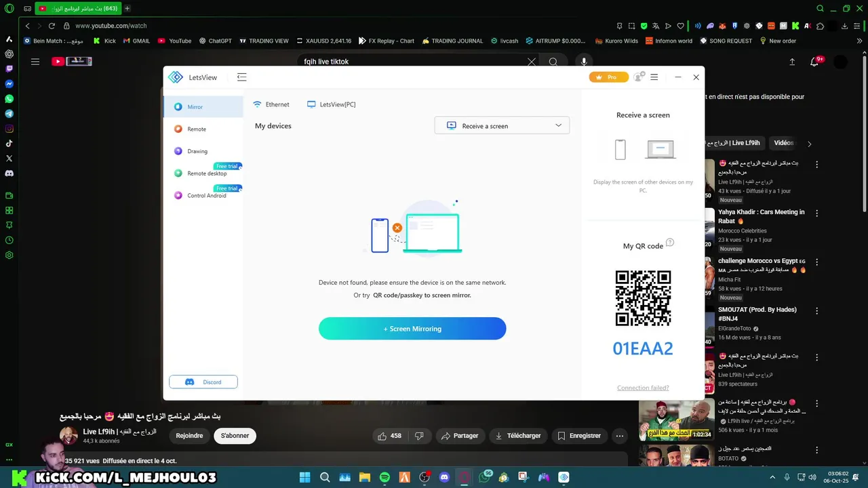This screenshot has width=868, height=488.
Task: Click the Télécharger download button
Action: pos(518,436)
